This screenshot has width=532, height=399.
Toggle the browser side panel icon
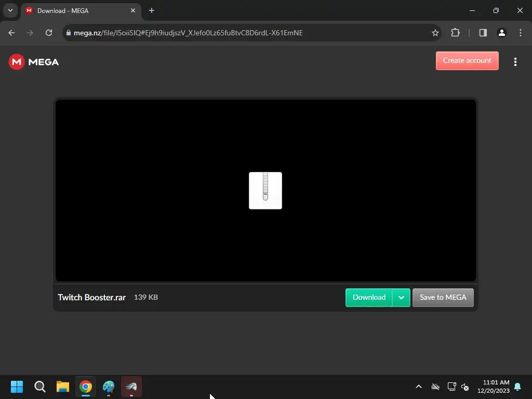pos(483,33)
